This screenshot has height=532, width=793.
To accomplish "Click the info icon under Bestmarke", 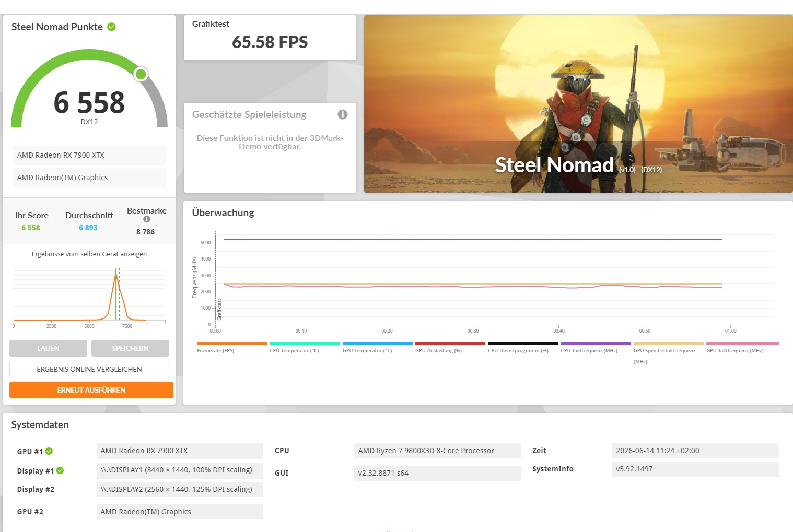I will [x=147, y=219].
